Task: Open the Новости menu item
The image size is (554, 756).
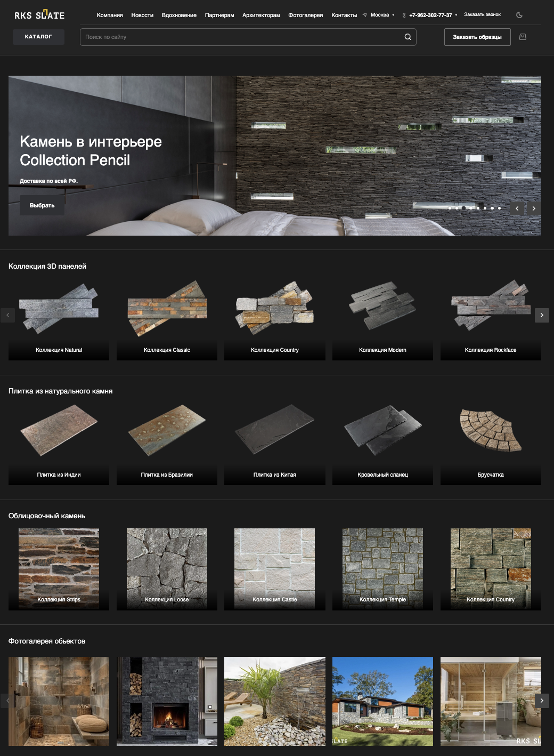Action: point(142,15)
